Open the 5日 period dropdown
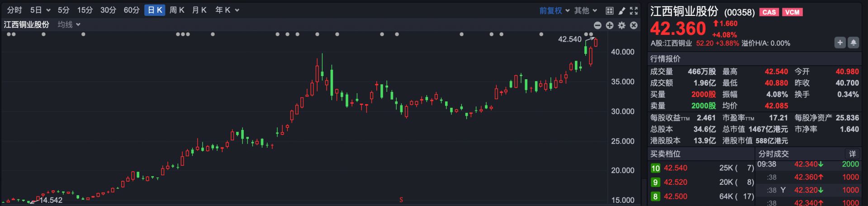 point(40,10)
